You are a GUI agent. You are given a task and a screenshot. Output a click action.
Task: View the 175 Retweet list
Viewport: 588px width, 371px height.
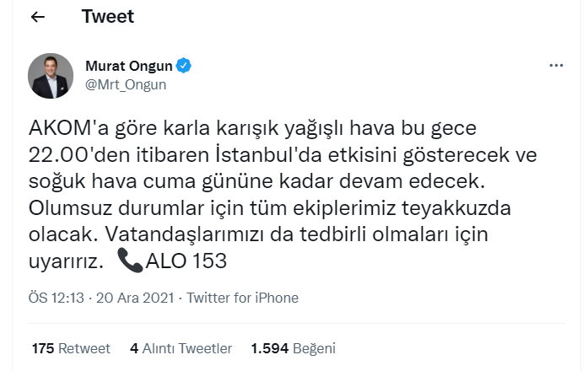(71, 347)
